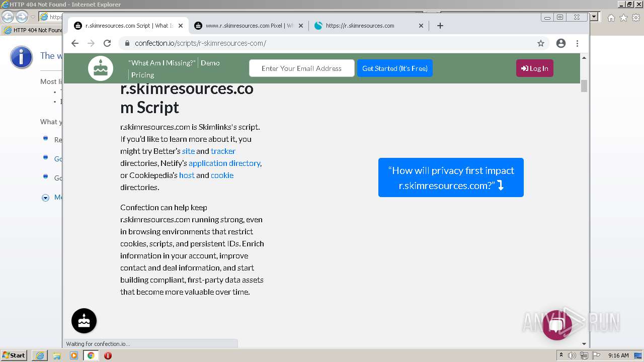Screen dimensions: 644x362
Task: Click the blue info icon in IE page
Action: pyautogui.click(x=21, y=57)
